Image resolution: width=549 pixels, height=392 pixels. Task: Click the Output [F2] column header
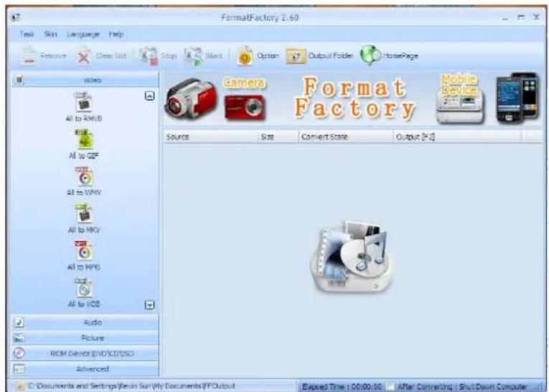point(457,136)
